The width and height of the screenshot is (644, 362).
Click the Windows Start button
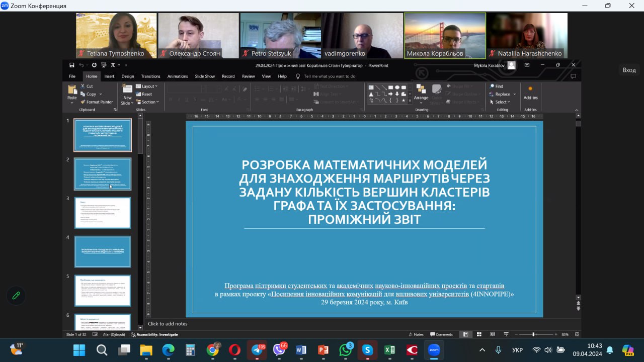click(x=79, y=350)
